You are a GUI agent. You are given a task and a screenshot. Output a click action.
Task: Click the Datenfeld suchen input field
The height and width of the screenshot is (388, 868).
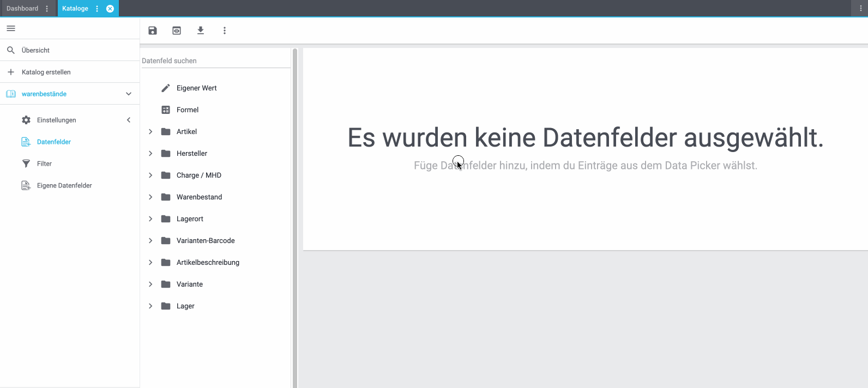click(x=215, y=61)
